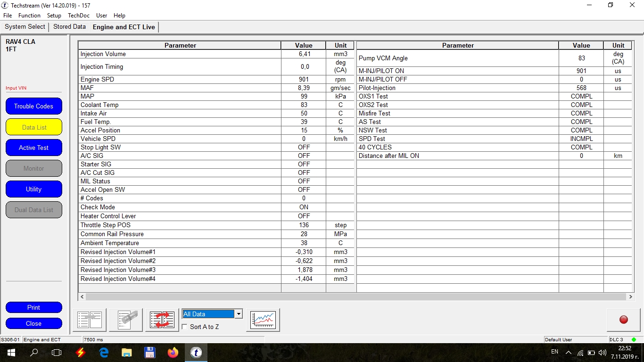Open Task View on the taskbar

[x=57, y=353]
